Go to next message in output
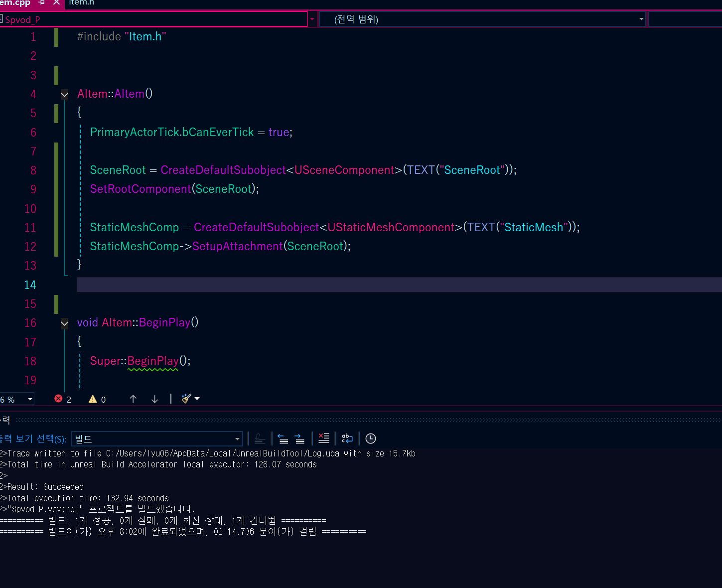 pos(299,439)
